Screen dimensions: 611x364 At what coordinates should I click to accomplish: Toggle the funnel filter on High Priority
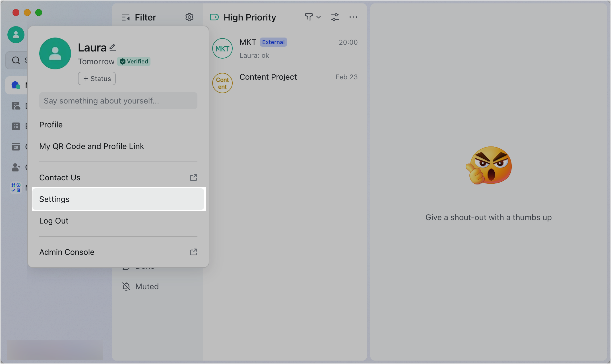[x=309, y=17]
